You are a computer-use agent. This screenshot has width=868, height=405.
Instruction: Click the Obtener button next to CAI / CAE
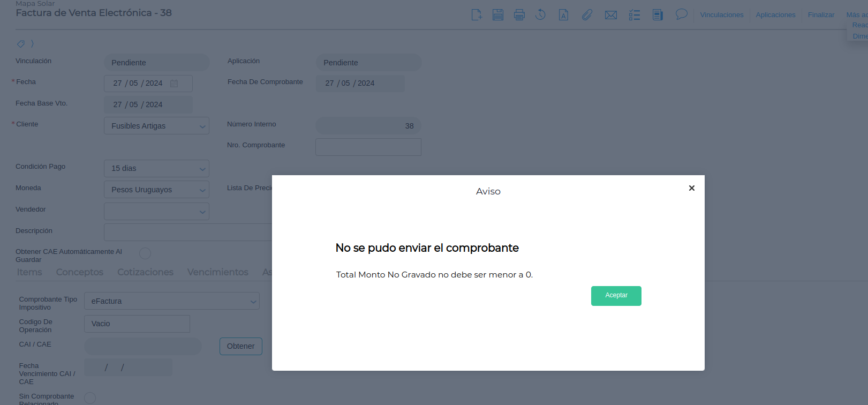pyautogui.click(x=241, y=346)
